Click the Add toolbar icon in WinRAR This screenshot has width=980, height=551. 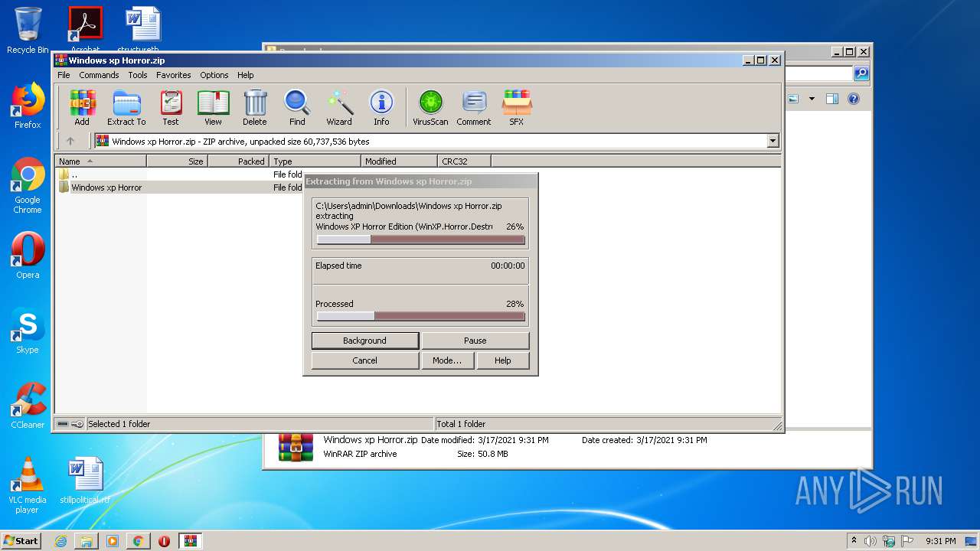(x=82, y=107)
